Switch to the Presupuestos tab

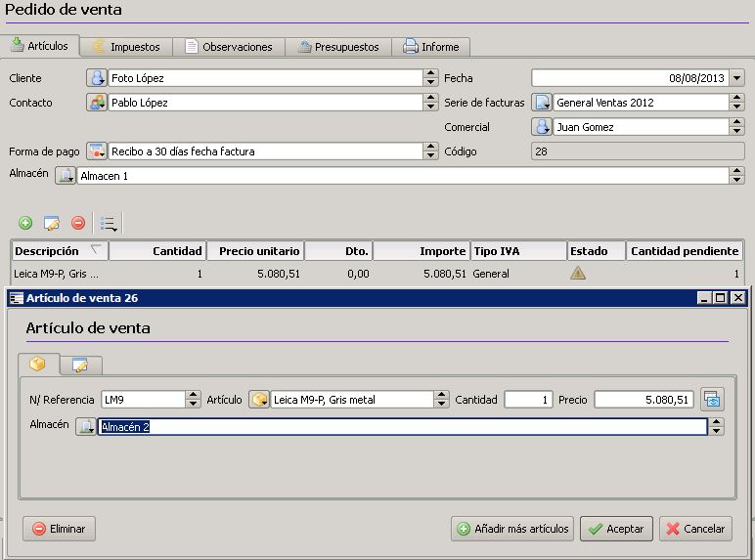click(x=338, y=47)
